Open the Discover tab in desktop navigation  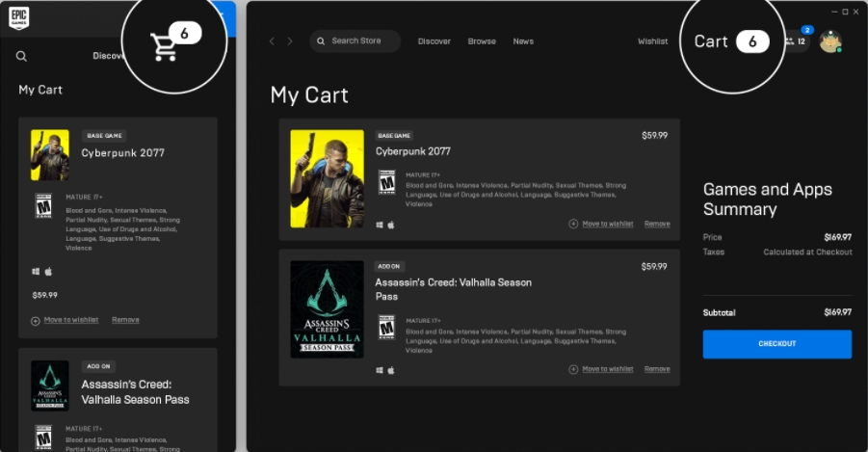[x=435, y=41]
